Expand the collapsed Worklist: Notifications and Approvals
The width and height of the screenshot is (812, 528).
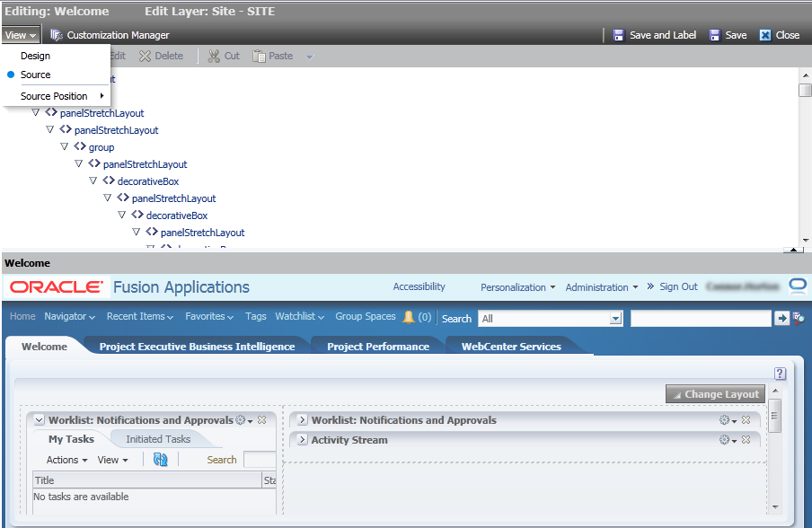tap(303, 420)
